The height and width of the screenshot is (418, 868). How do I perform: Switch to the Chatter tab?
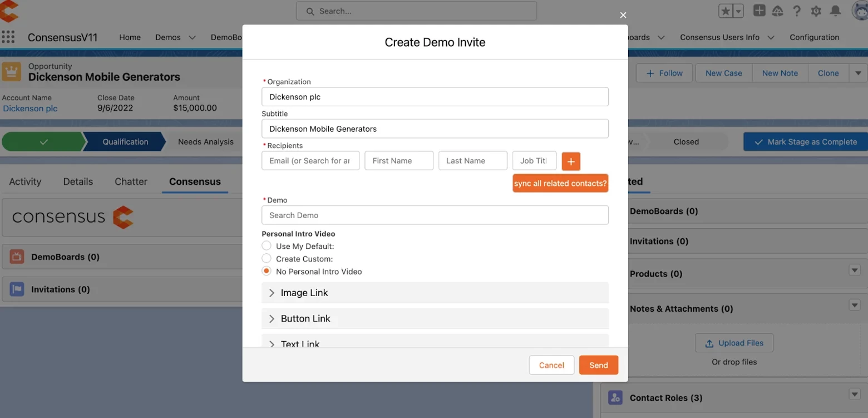pyautogui.click(x=131, y=181)
